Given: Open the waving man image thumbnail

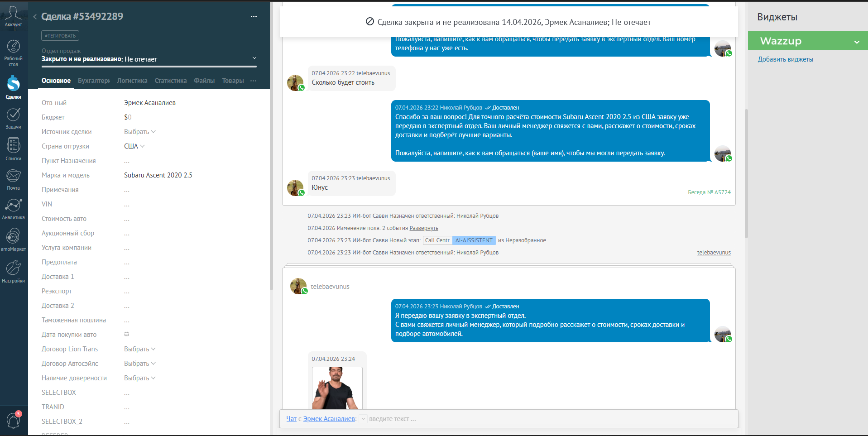Looking at the screenshot, I should tap(337, 388).
